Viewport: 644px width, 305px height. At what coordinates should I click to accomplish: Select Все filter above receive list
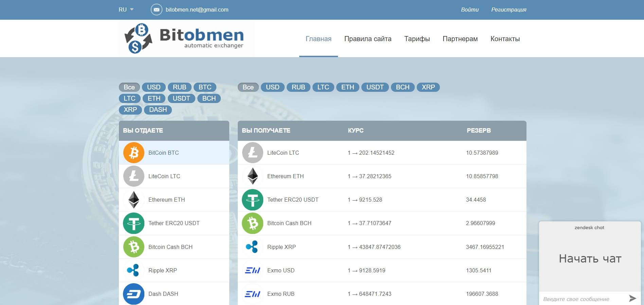(x=248, y=87)
